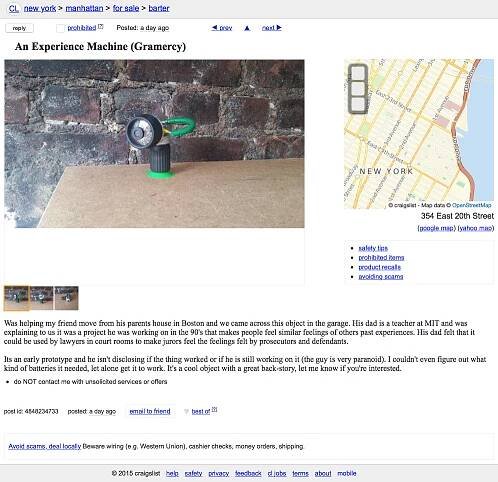The width and height of the screenshot is (498, 482).
Task: Open the new york breadcrumb
Action: click(x=40, y=8)
